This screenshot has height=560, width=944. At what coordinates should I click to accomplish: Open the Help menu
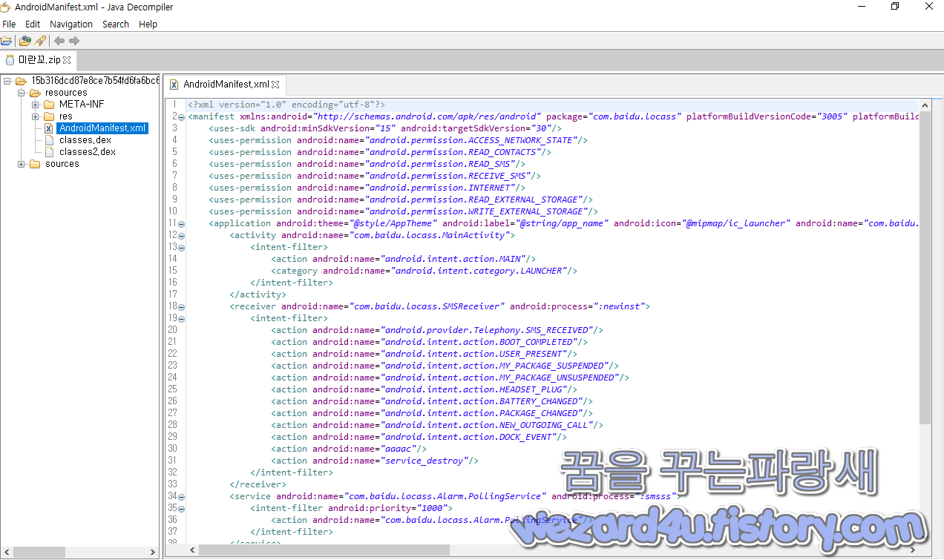148,24
